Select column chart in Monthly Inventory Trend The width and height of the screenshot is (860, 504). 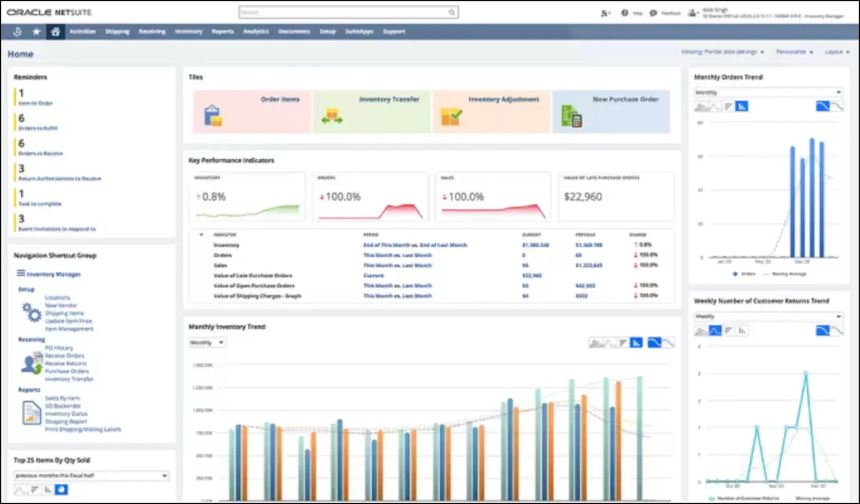(x=636, y=343)
